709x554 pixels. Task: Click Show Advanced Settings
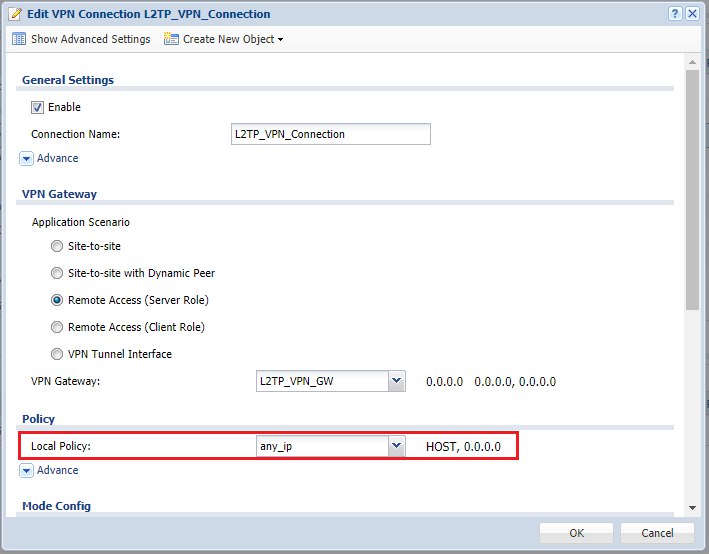click(x=81, y=39)
